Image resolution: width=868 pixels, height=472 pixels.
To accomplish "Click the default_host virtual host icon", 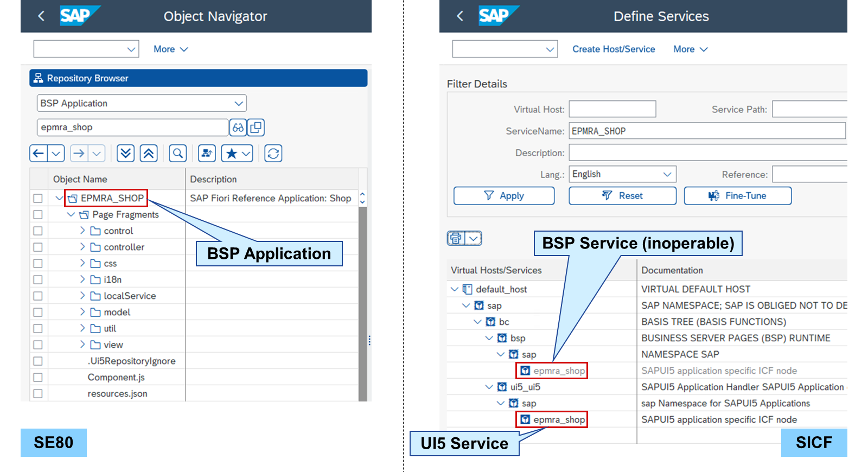I will pos(467,290).
